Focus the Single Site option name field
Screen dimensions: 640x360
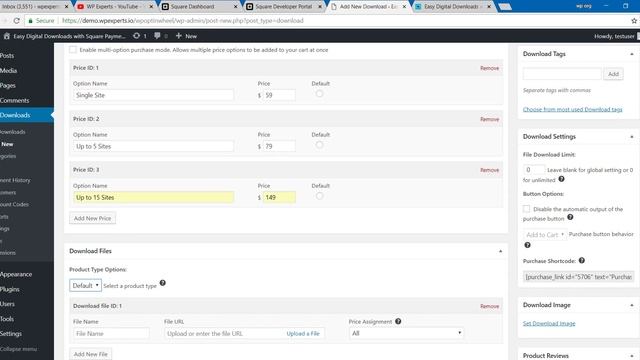coord(153,95)
